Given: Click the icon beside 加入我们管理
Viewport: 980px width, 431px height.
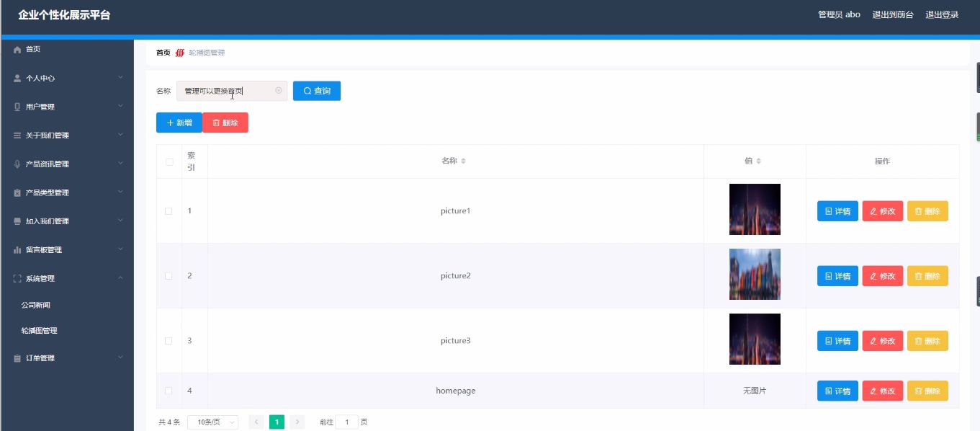Looking at the screenshot, I should point(17,221).
